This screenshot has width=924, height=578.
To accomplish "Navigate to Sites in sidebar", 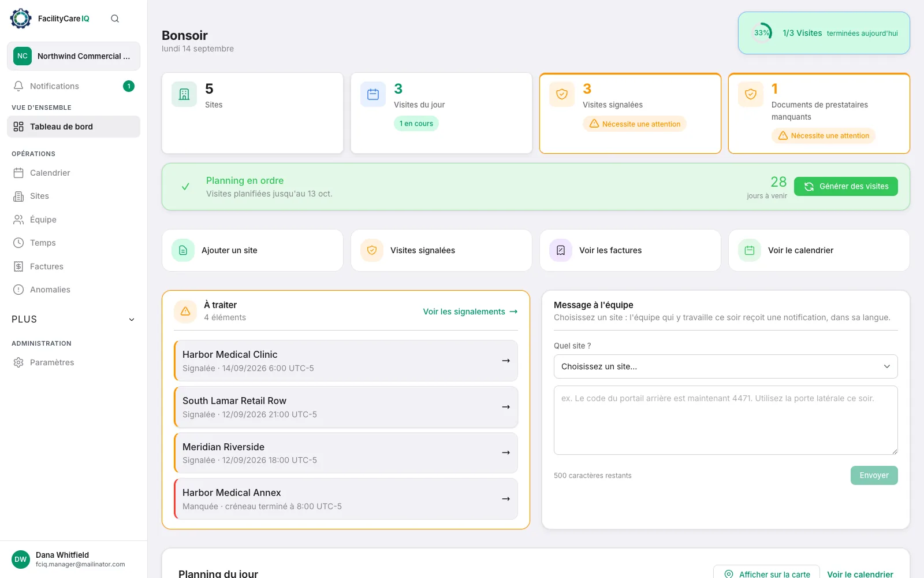I will click(x=74, y=196).
